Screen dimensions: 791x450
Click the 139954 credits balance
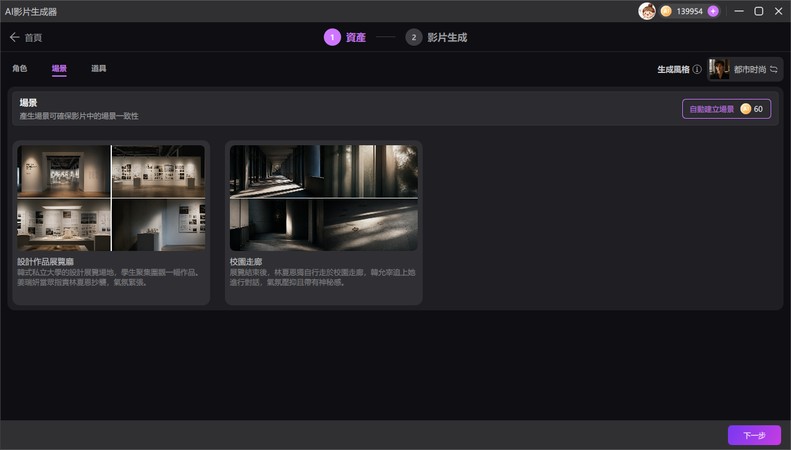coord(689,11)
